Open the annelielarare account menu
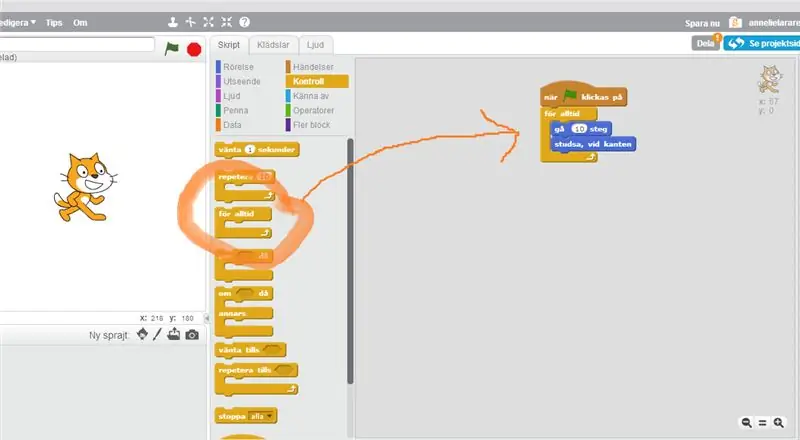This screenshot has width=800, height=440. [x=774, y=22]
